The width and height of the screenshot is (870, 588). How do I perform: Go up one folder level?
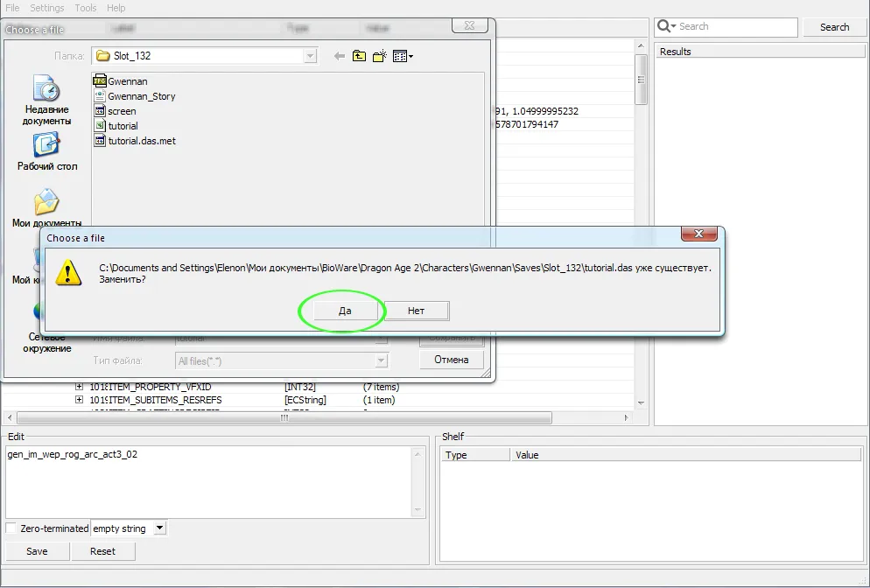(x=360, y=56)
